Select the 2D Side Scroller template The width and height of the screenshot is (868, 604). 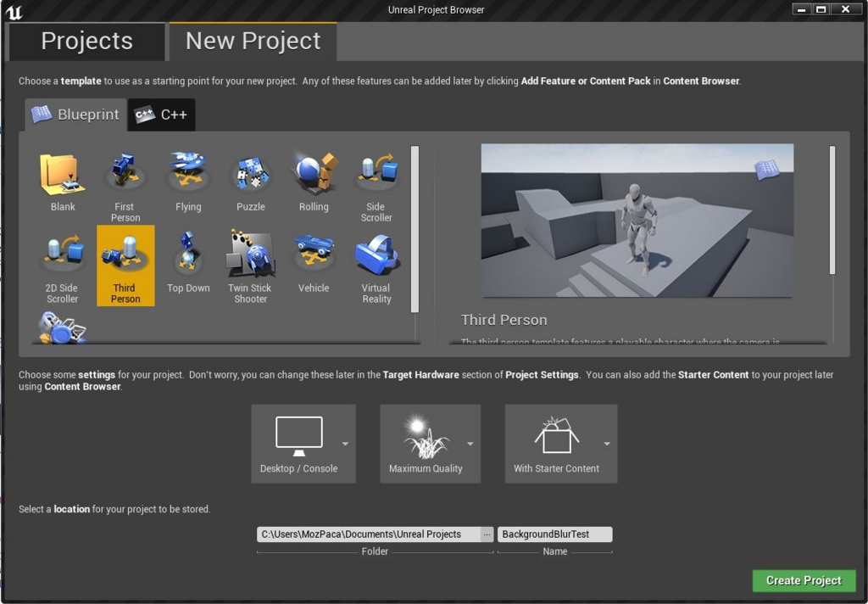(63, 266)
